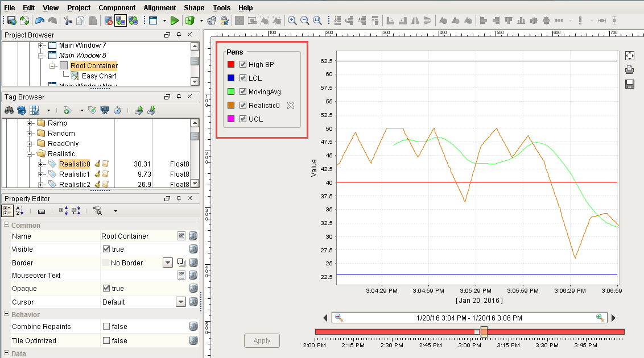Uncheck the Realistic0 pen checkbox
The height and width of the screenshot is (358, 644).
pyautogui.click(x=243, y=105)
